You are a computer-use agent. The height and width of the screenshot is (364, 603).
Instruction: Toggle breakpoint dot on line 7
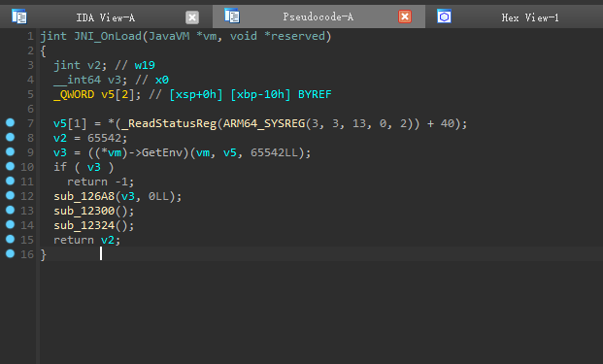click(x=10, y=122)
